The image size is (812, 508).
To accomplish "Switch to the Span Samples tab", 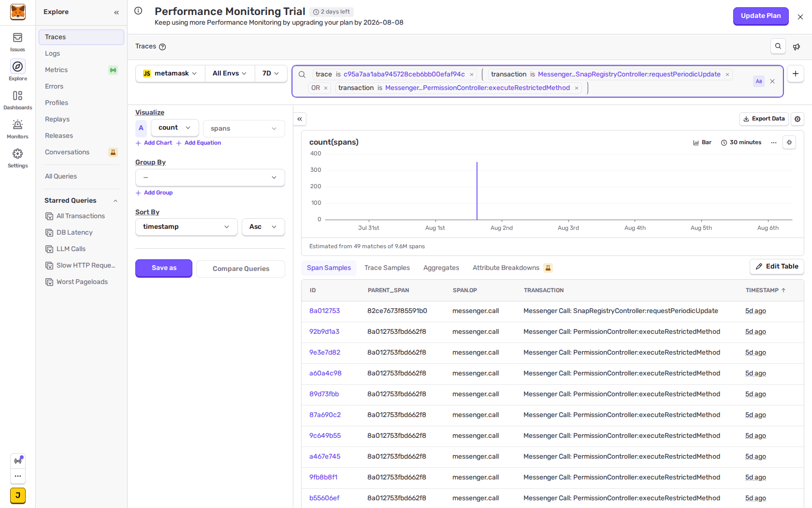I will pos(329,268).
